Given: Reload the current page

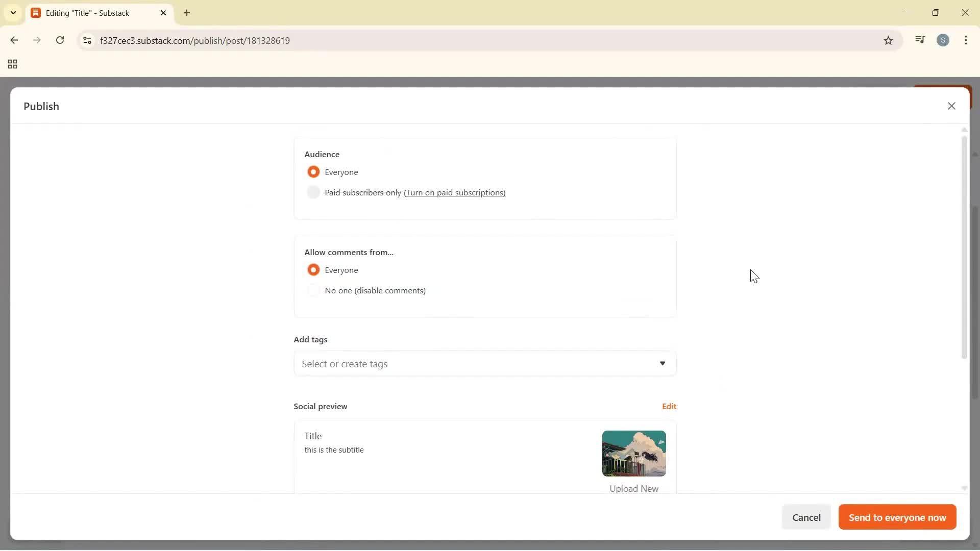Looking at the screenshot, I should [60, 40].
